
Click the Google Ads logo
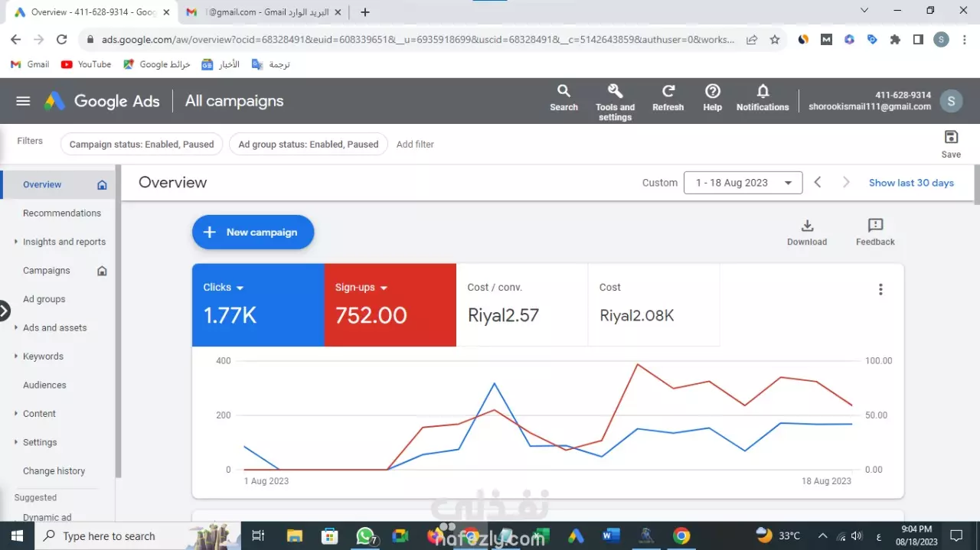click(x=102, y=101)
